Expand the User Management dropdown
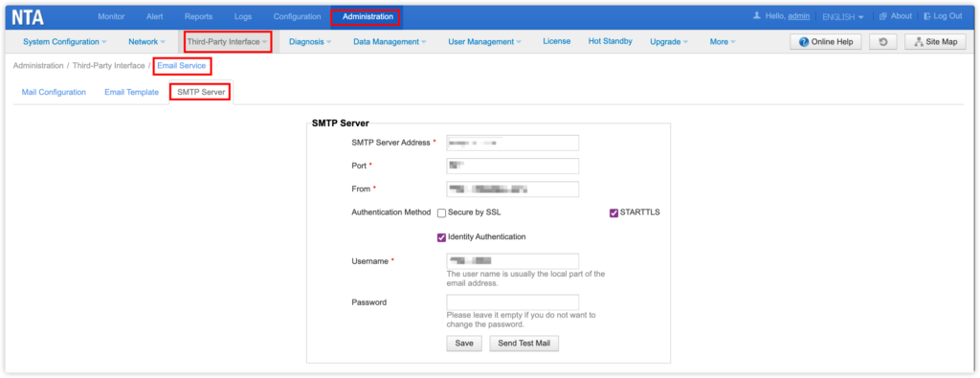This screenshot has width=980, height=378. pyautogui.click(x=485, y=42)
